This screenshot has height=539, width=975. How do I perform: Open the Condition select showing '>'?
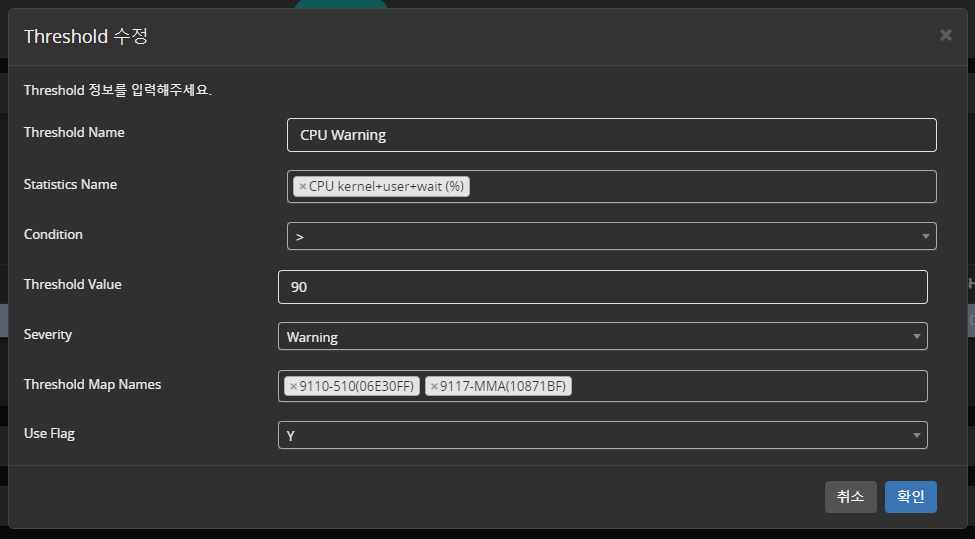600,236
